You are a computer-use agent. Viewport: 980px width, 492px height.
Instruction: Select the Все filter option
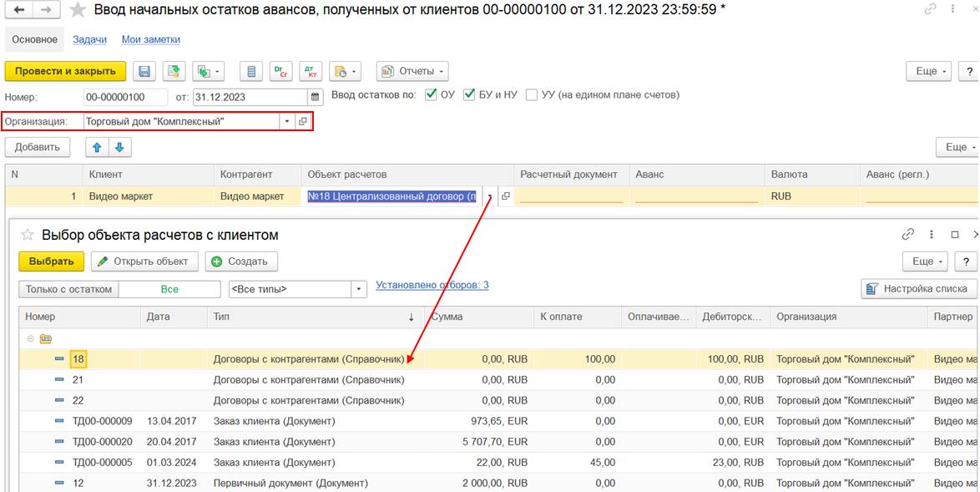click(x=169, y=290)
